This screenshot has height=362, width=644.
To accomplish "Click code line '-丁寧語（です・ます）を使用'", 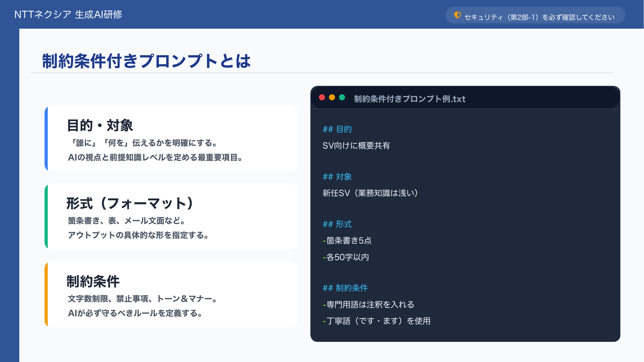I will [x=377, y=321].
